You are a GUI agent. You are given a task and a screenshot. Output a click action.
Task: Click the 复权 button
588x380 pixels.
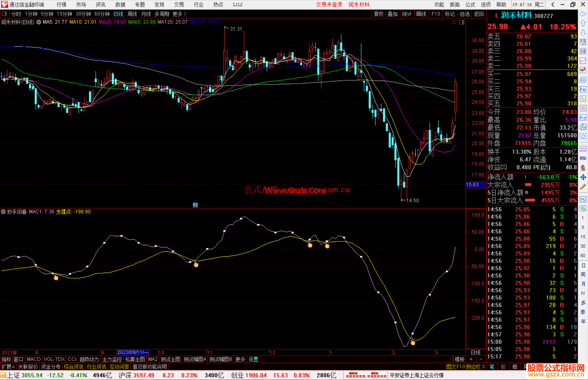(379, 14)
